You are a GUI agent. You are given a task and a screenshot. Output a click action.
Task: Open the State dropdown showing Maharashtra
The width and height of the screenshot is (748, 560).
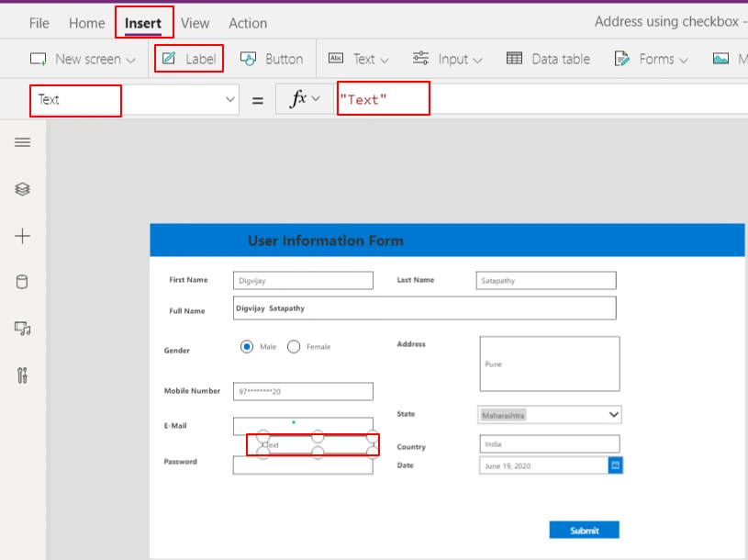[x=550, y=415]
